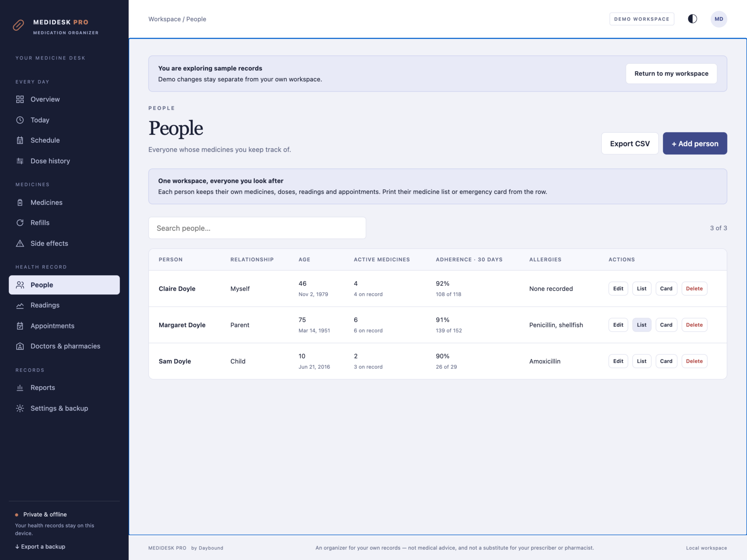This screenshot has width=747, height=560.
Task: Click the Workspace breadcrumb link
Action: 165,19
